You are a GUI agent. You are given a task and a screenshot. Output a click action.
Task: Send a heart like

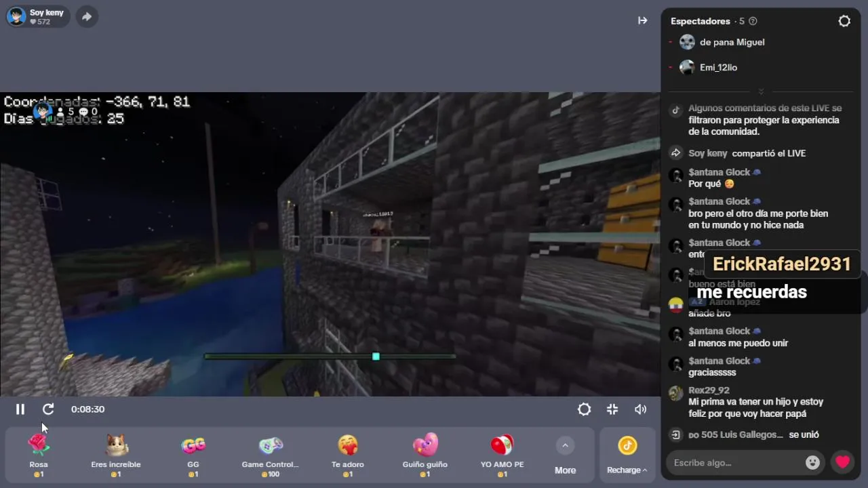[x=842, y=463]
